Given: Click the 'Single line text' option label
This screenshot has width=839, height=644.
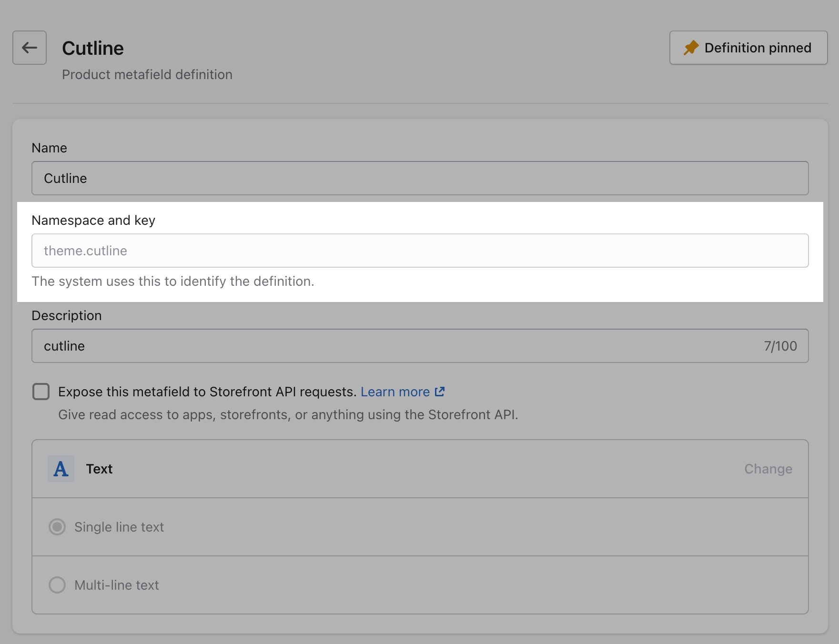Looking at the screenshot, I should [x=119, y=527].
